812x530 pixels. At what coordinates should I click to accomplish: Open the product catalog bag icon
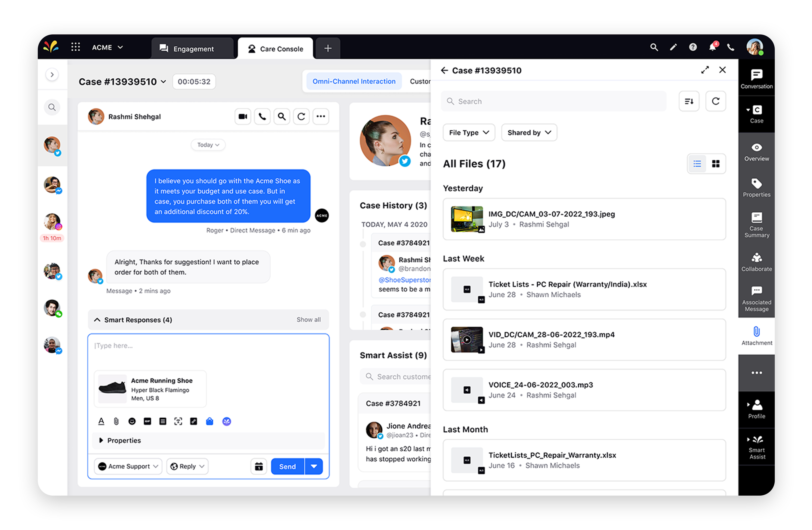point(209,421)
